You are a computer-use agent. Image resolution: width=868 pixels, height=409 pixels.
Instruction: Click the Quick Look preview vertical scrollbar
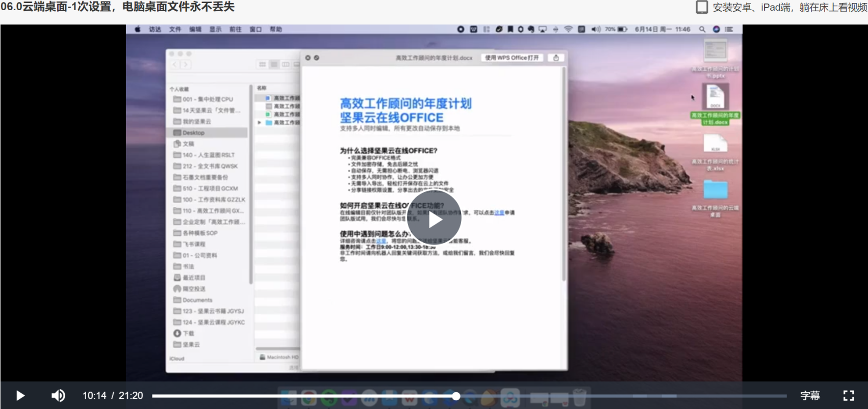click(x=564, y=174)
